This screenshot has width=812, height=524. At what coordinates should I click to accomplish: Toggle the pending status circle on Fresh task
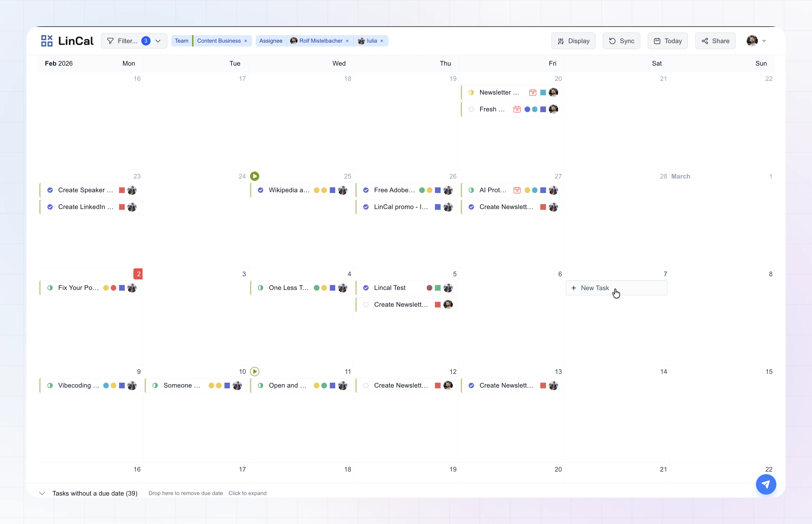(x=471, y=109)
